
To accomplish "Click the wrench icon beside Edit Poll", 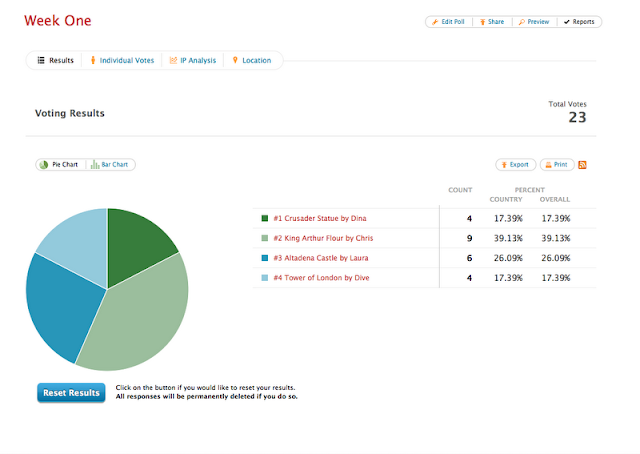I will pyautogui.click(x=435, y=22).
